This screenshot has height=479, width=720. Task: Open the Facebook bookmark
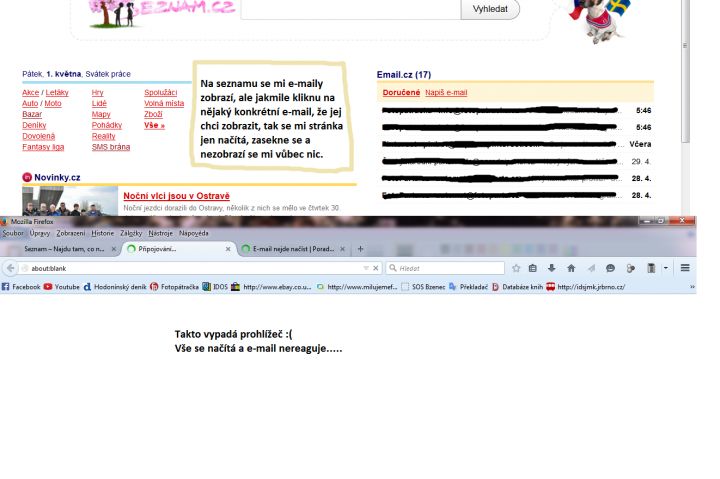[x=21, y=287]
